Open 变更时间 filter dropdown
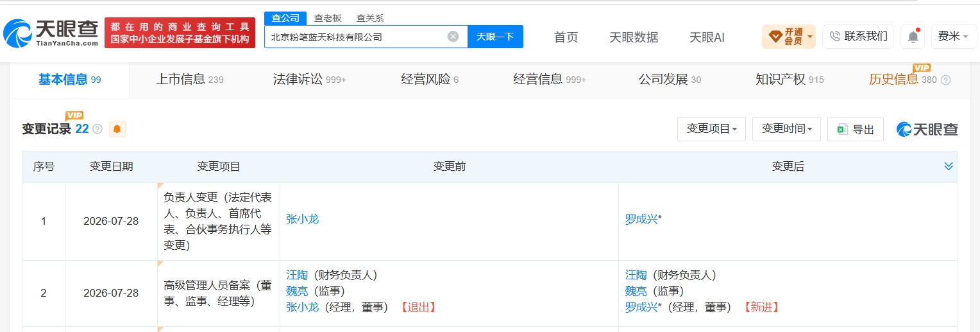980x332 pixels. 786,129
